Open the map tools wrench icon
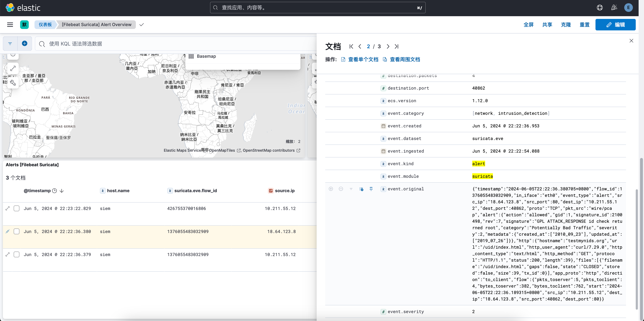The image size is (644, 321). pyautogui.click(x=13, y=83)
